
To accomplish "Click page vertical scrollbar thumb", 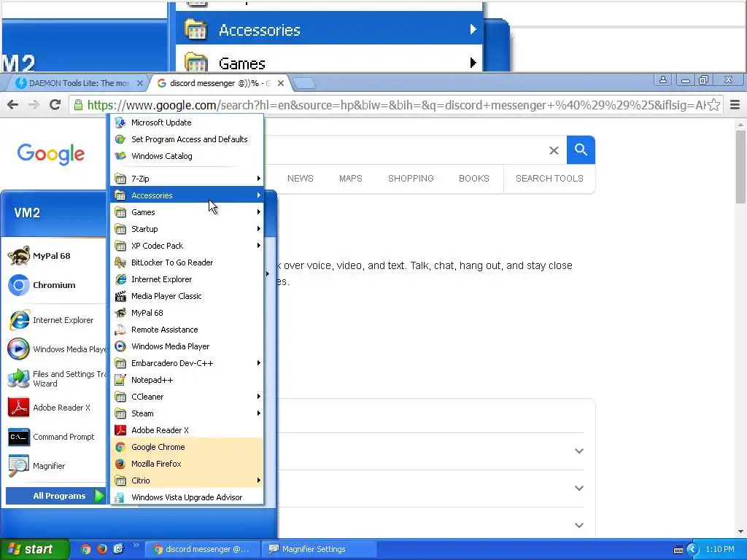I will [740, 167].
